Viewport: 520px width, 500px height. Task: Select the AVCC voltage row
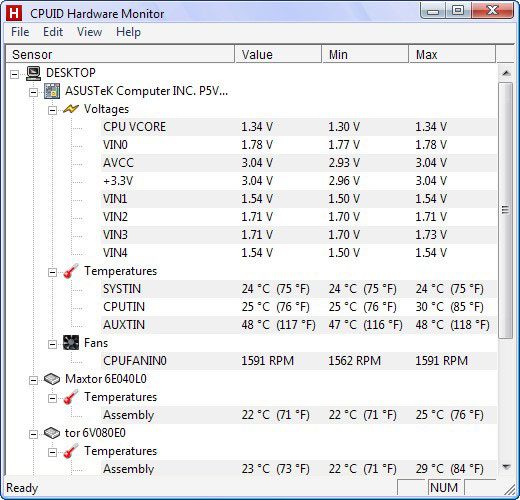(x=299, y=163)
